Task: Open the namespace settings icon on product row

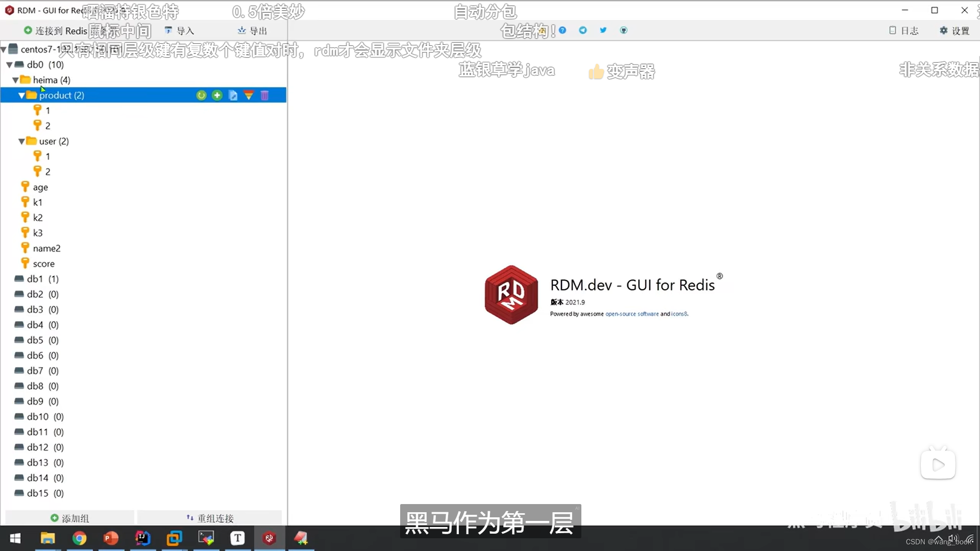Action: 233,95
